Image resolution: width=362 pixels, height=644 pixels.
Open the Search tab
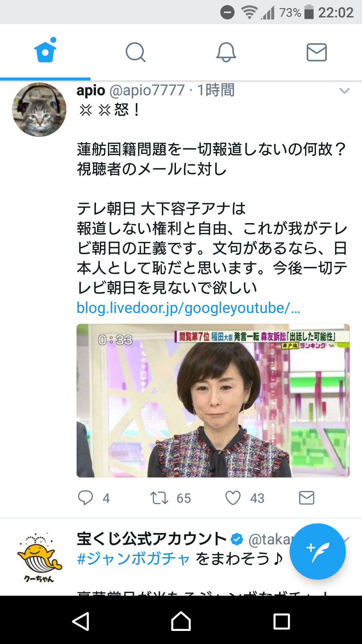point(136,52)
